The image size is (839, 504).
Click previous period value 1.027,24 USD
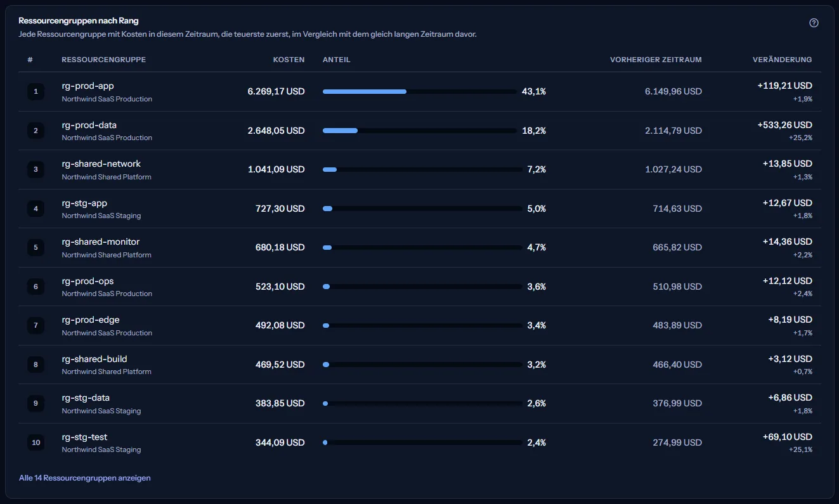tap(673, 169)
